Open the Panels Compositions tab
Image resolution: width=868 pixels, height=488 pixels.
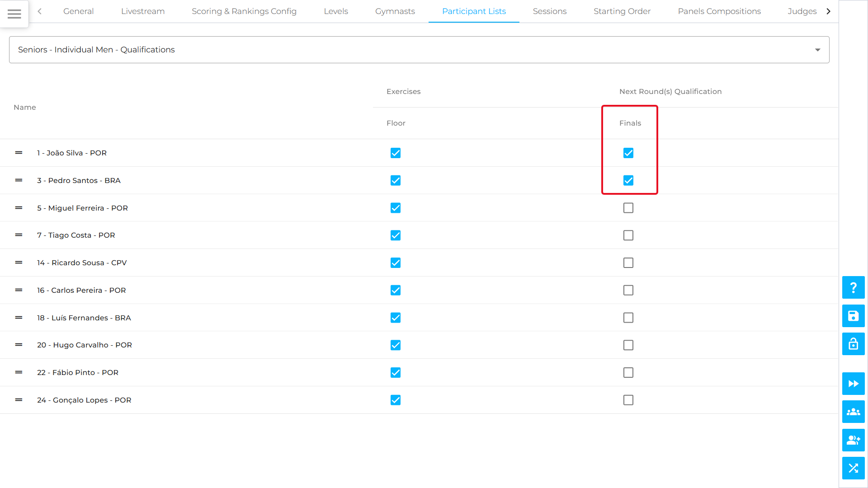click(719, 11)
